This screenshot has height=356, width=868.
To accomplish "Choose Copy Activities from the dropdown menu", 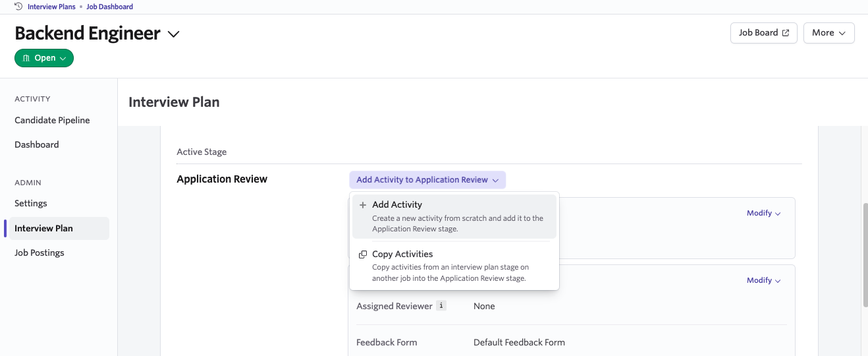I will pos(454,266).
